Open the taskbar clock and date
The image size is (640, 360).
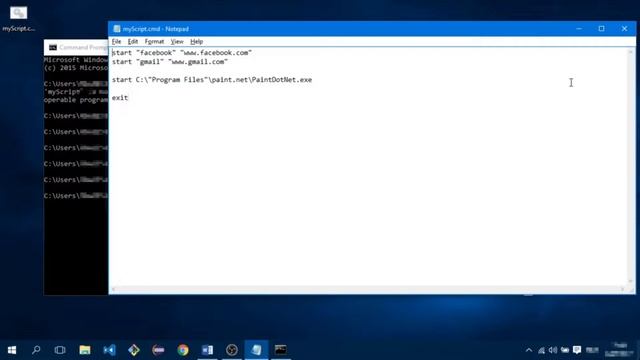click(x=620, y=350)
